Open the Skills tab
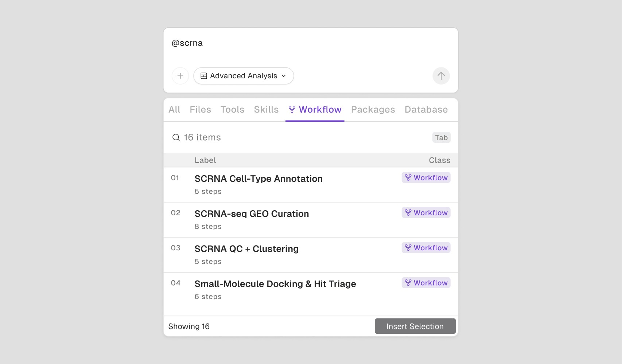This screenshot has width=622, height=364. (266, 110)
